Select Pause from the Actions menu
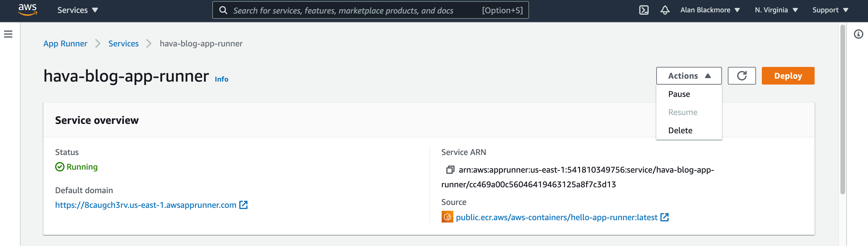Screen dimensions: 868x246 coord(689,94)
